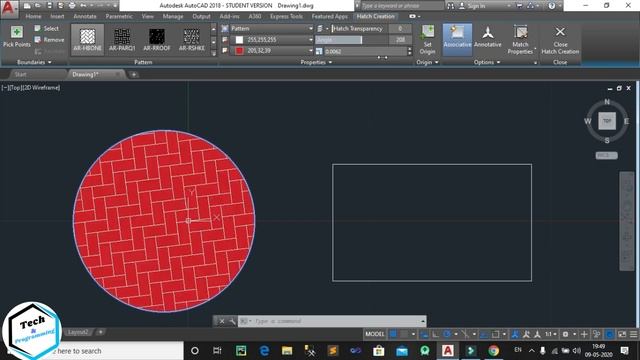640x360 pixels.
Task: Expand the hatch pattern gallery
Action: coord(213,53)
